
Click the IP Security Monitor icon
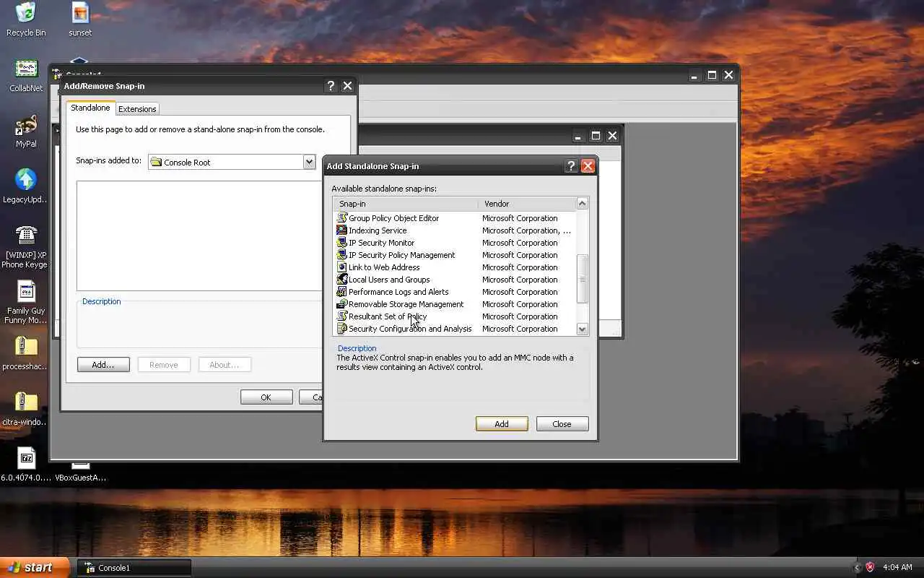pos(342,243)
